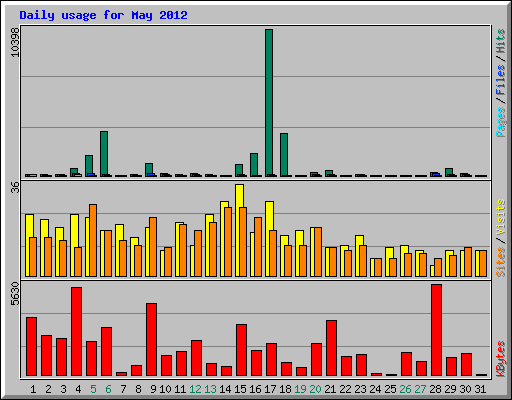Click day label 2 on the x-axis
The height and width of the screenshot is (400, 512).
pyautogui.click(x=48, y=389)
